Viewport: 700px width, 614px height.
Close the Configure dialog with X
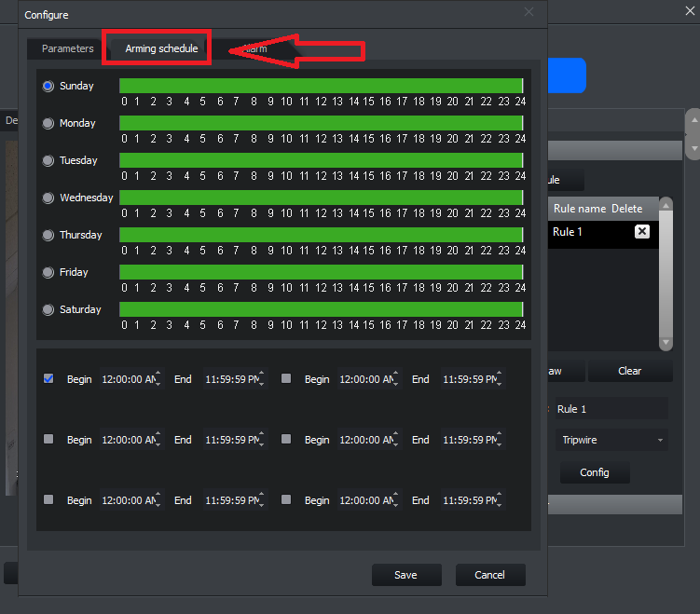click(x=529, y=12)
